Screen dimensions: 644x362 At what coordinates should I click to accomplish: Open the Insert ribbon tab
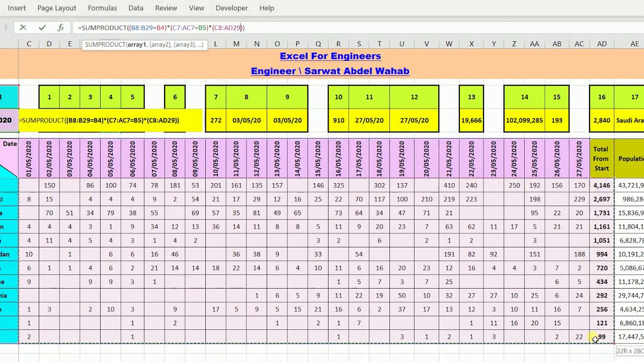coord(17,8)
